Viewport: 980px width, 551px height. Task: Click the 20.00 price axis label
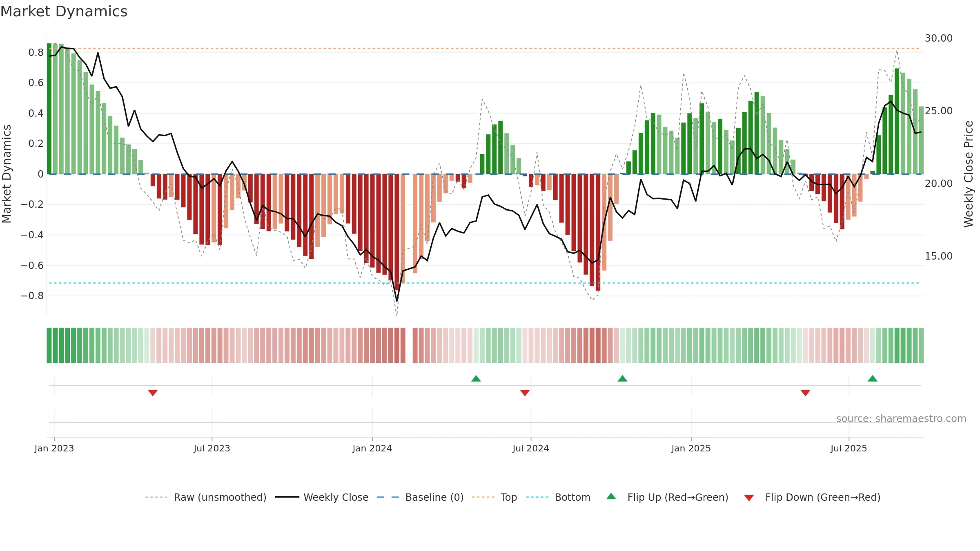coord(939,184)
